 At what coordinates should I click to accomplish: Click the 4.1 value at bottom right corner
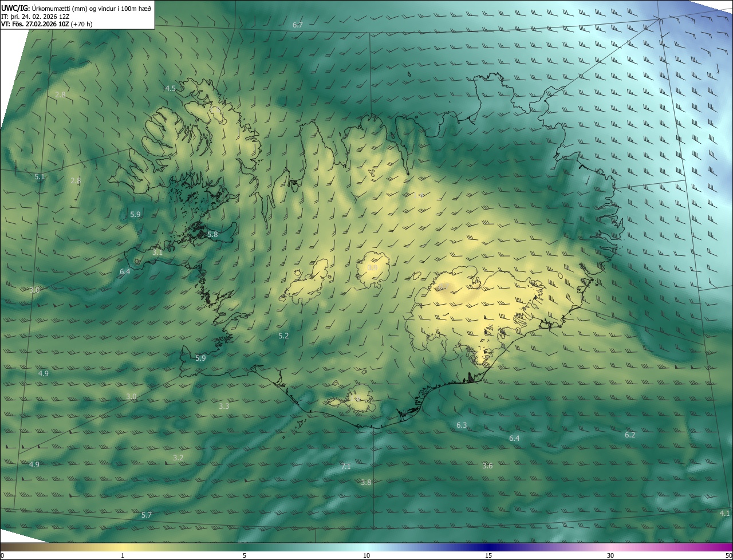[724, 513]
